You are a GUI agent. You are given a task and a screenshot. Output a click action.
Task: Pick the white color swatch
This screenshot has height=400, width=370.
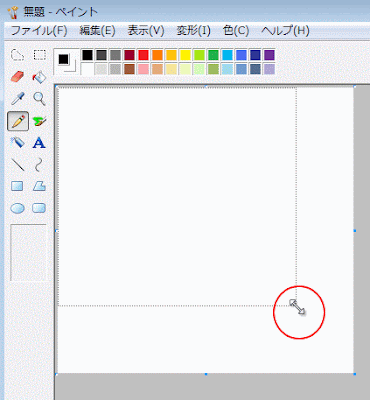coord(87,69)
